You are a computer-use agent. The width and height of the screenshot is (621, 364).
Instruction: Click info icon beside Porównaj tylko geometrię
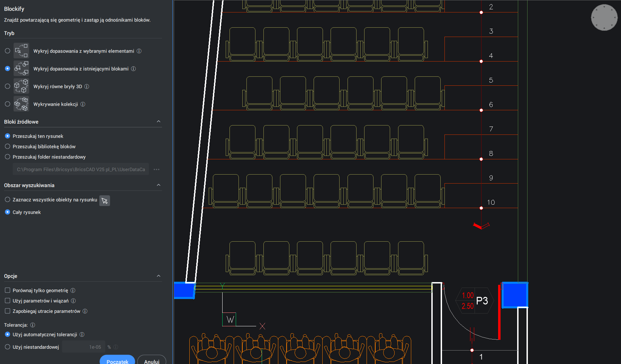73,290
